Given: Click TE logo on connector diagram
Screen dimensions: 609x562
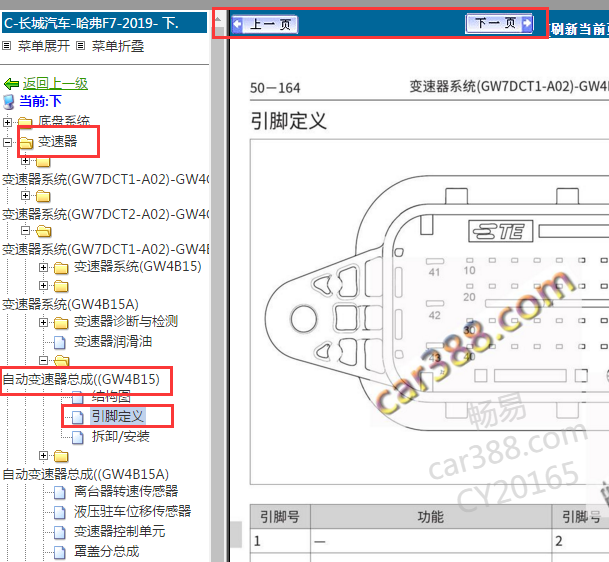Looking at the screenshot, I should [x=500, y=231].
